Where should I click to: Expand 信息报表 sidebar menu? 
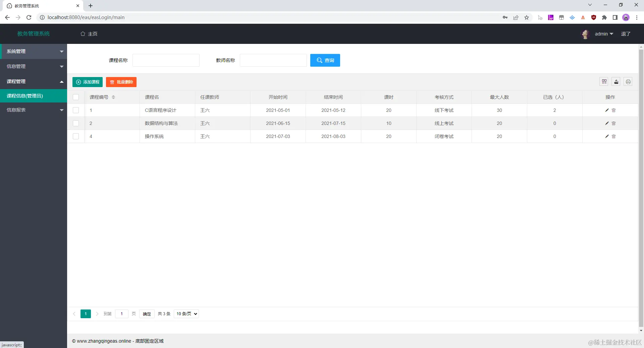click(x=34, y=110)
